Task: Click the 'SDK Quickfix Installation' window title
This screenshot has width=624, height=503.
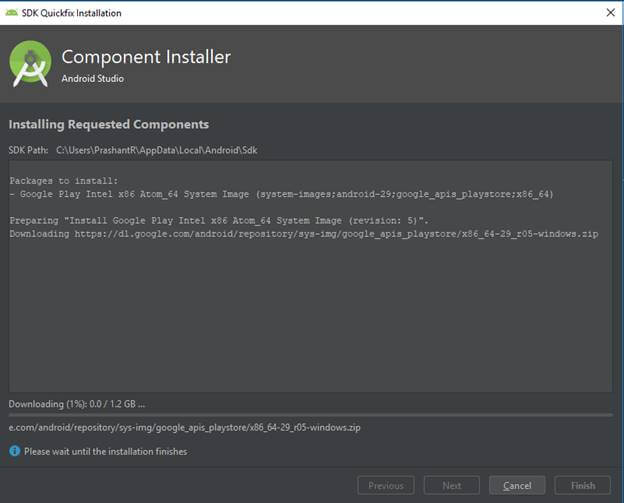Action: pos(71,13)
